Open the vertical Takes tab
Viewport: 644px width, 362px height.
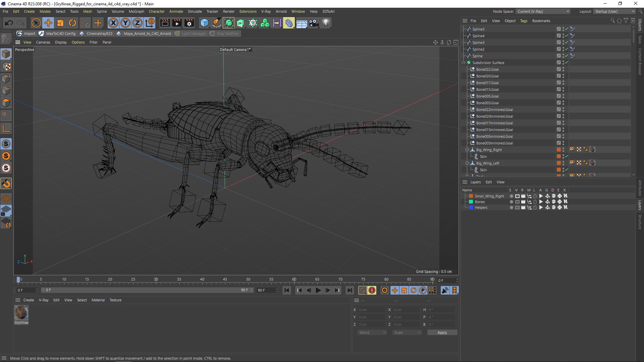(640, 40)
